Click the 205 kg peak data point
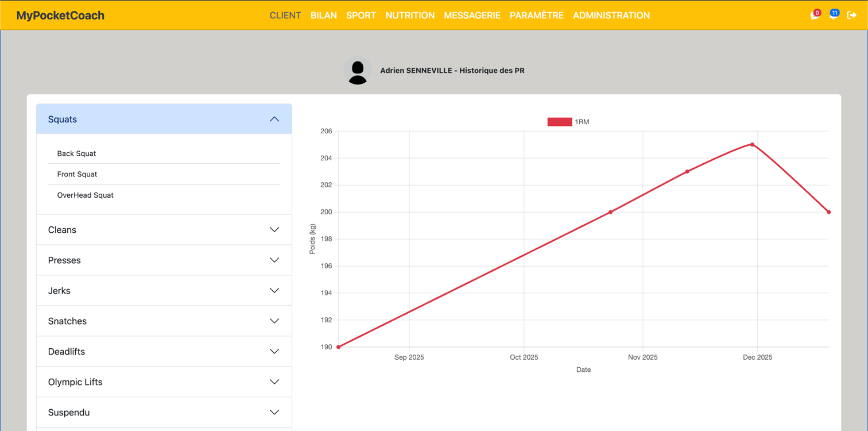Screen dimensions: 868x431 752,145
